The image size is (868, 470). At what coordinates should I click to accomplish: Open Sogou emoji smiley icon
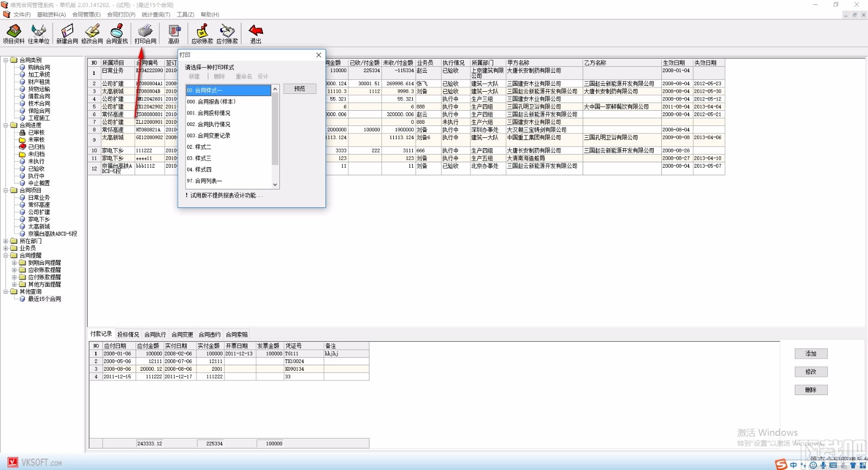tap(813, 465)
